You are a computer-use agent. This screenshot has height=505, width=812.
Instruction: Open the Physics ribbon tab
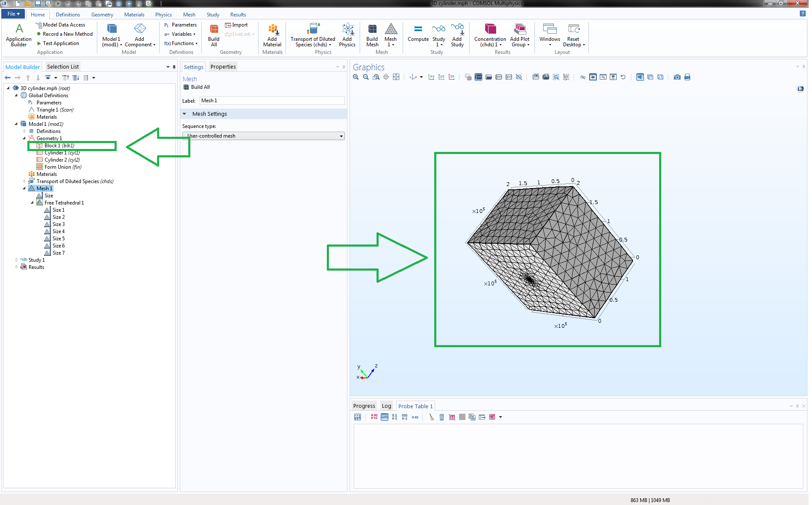164,15
